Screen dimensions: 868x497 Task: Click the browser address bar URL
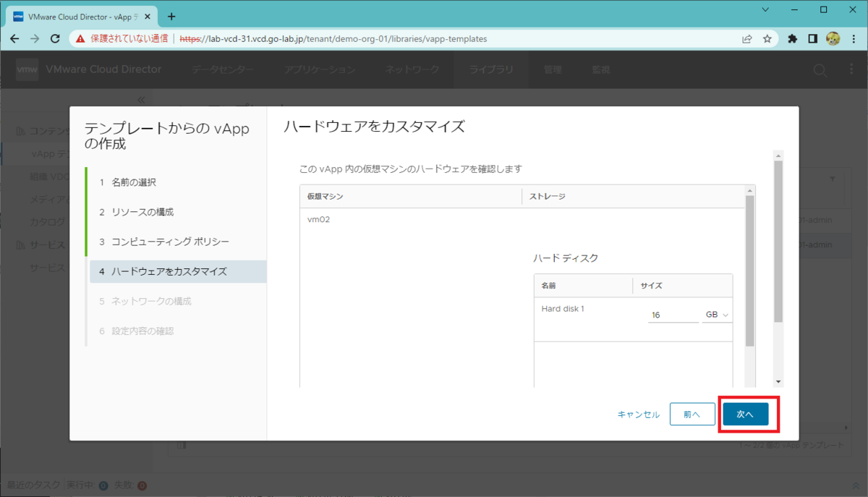(x=333, y=39)
